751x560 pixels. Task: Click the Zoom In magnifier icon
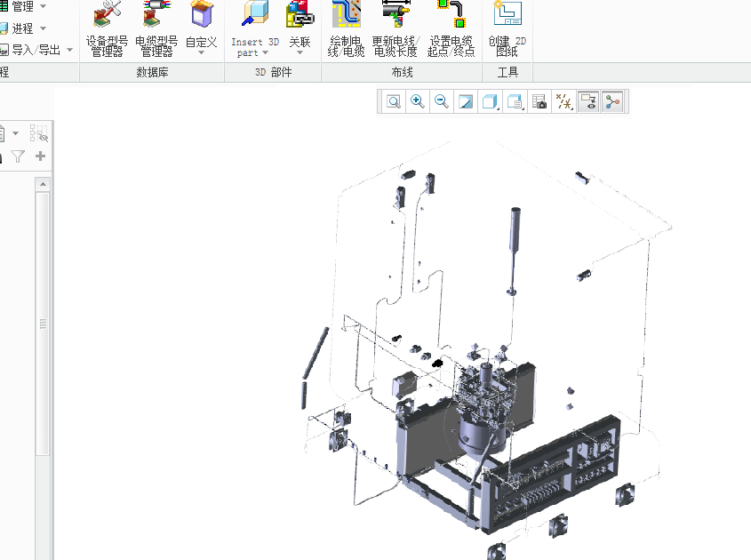pos(418,101)
